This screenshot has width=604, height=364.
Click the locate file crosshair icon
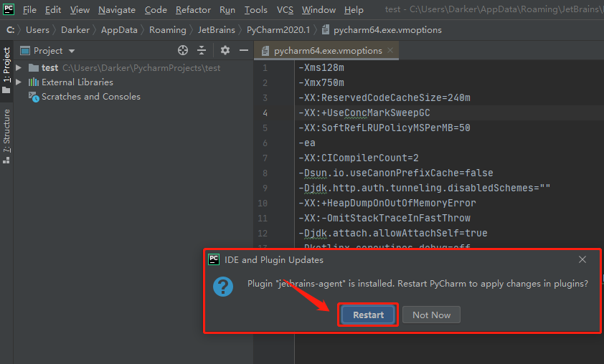[x=183, y=50]
